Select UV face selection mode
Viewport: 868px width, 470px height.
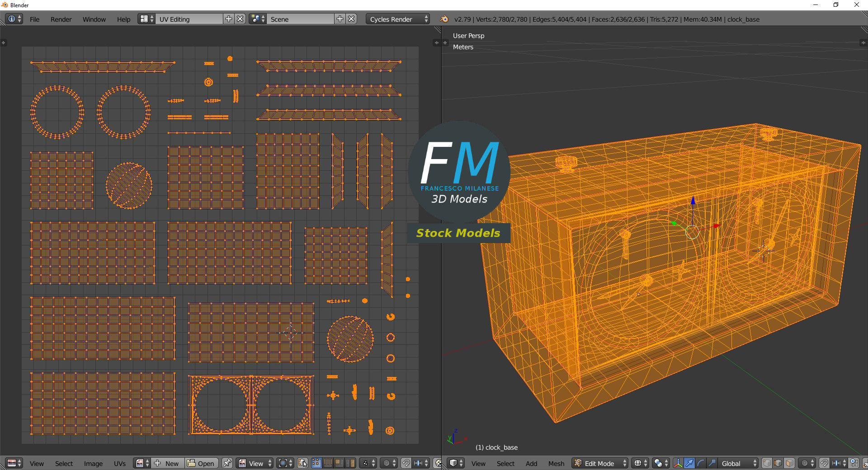(x=339, y=463)
